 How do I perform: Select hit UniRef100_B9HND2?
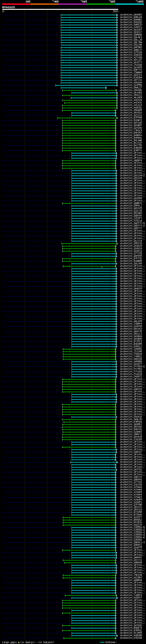pyautogui.click(x=131, y=20)
